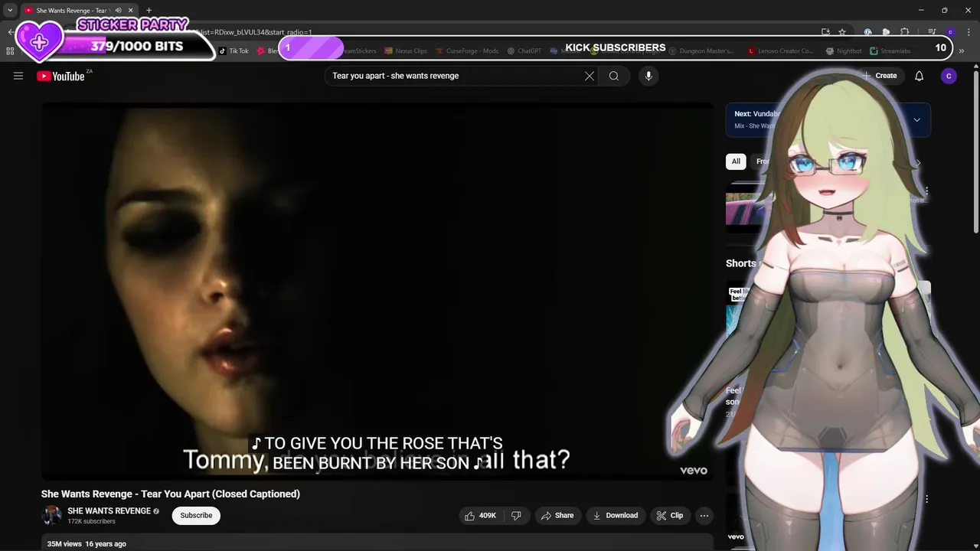Click the Download button
Viewport: 980px width, 551px height.
616,516
